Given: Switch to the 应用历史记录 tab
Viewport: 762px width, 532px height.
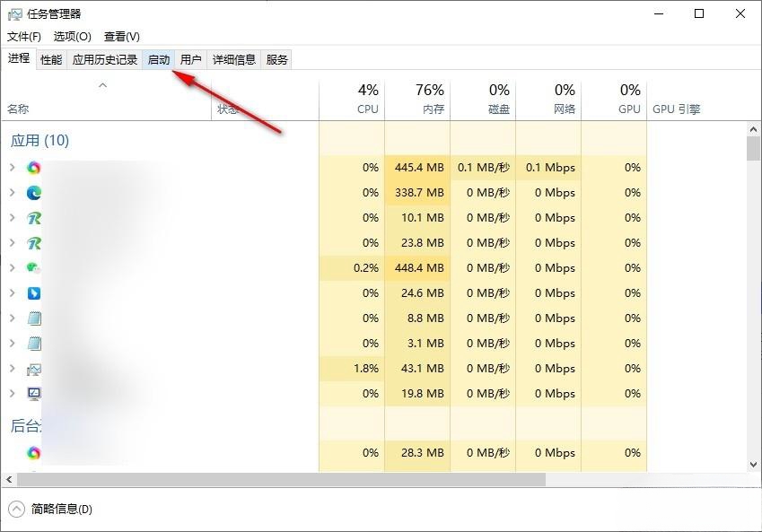Looking at the screenshot, I should [x=104, y=60].
